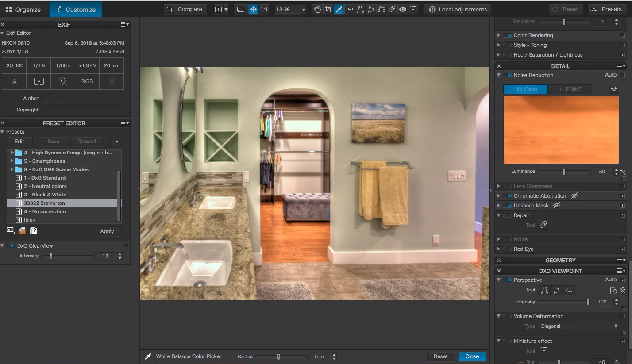Viewport: 632px width, 364px height.
Task: Switch to the Organize tab
Action: (x=23, y=9)
